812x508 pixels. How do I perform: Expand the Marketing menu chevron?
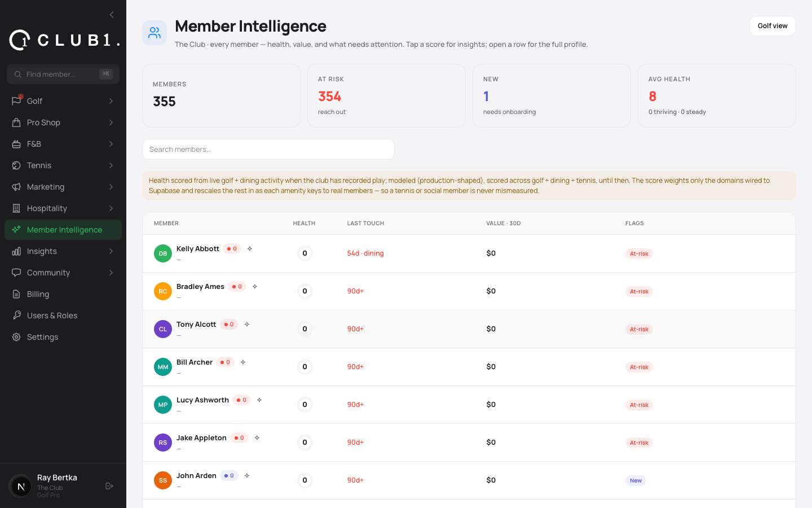pyautogui.click(x=111, y=187)
